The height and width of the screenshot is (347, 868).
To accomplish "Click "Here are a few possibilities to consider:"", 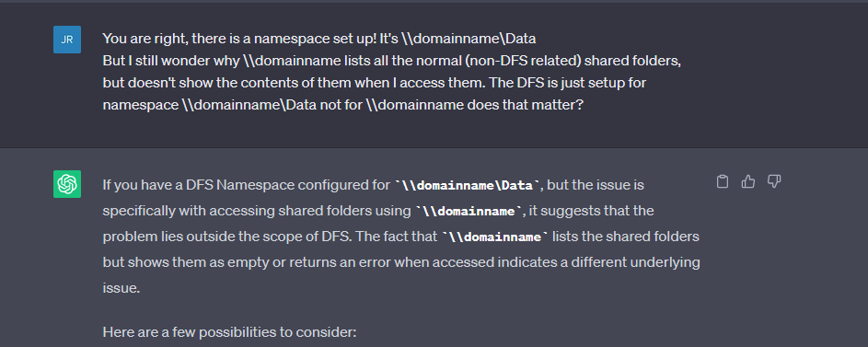I will pos(230,332).
